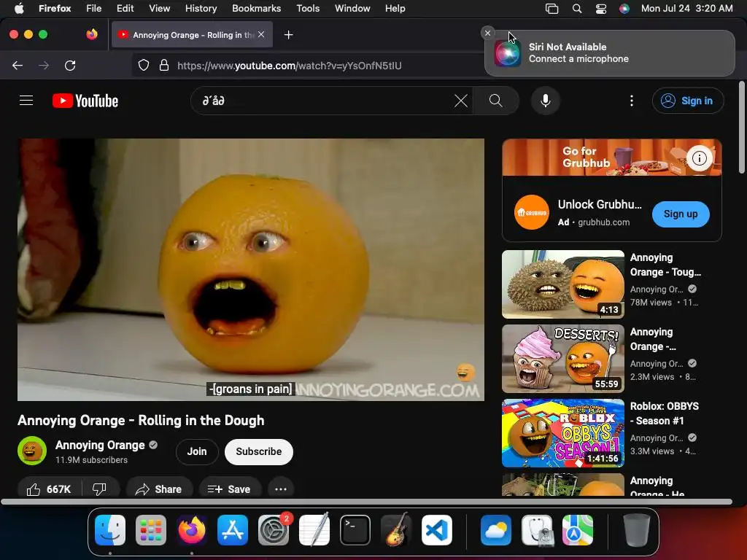The image size is (747, 560).
Task: Save the video to a playlist
Action: [x=229, y=489]
